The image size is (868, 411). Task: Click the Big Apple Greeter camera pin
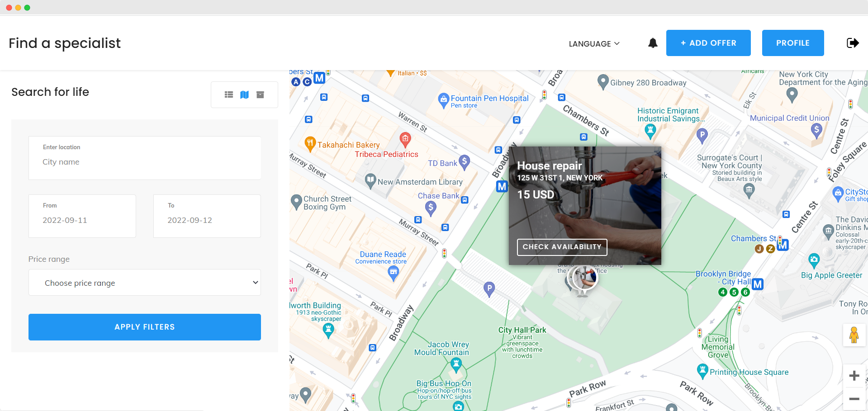click(x=814, y=261)
